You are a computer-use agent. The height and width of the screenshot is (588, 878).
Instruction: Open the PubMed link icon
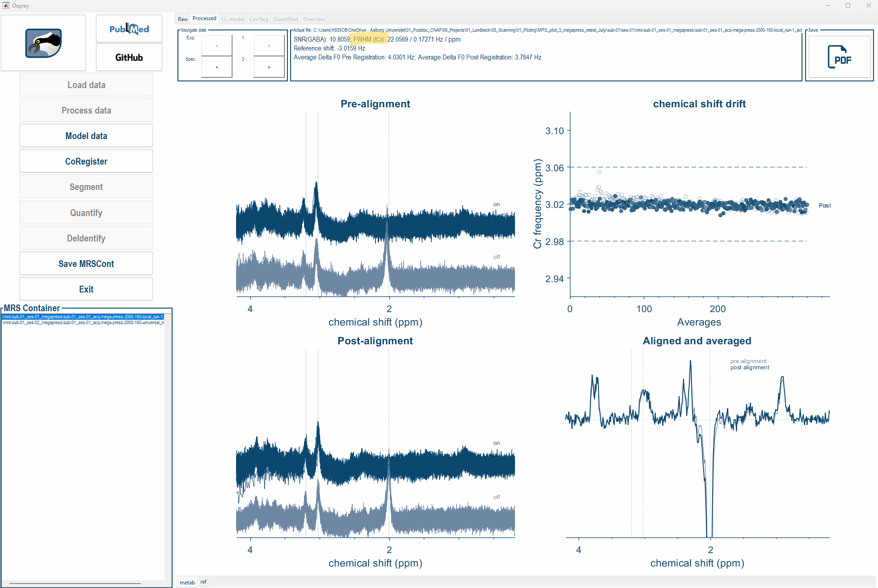pyautogui.click(x=129, y=29)
